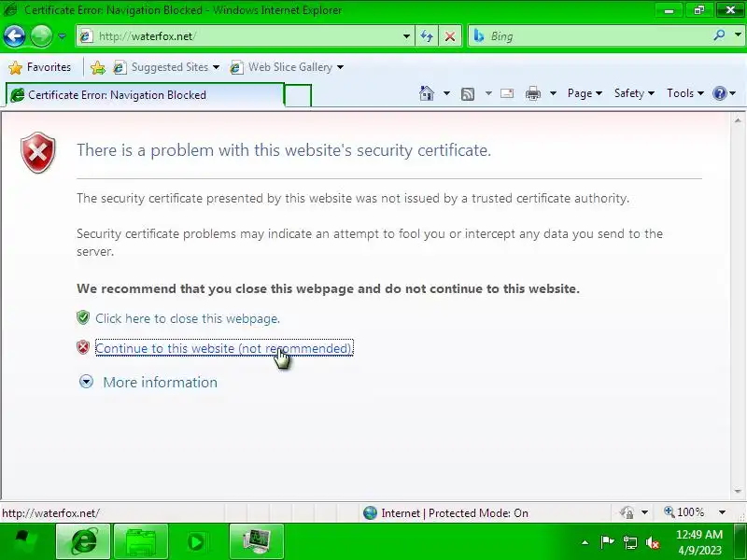Click the red shield error icon on page
Image resolution: width=747 pixels, height=560 pixels.
click(38, 152)
